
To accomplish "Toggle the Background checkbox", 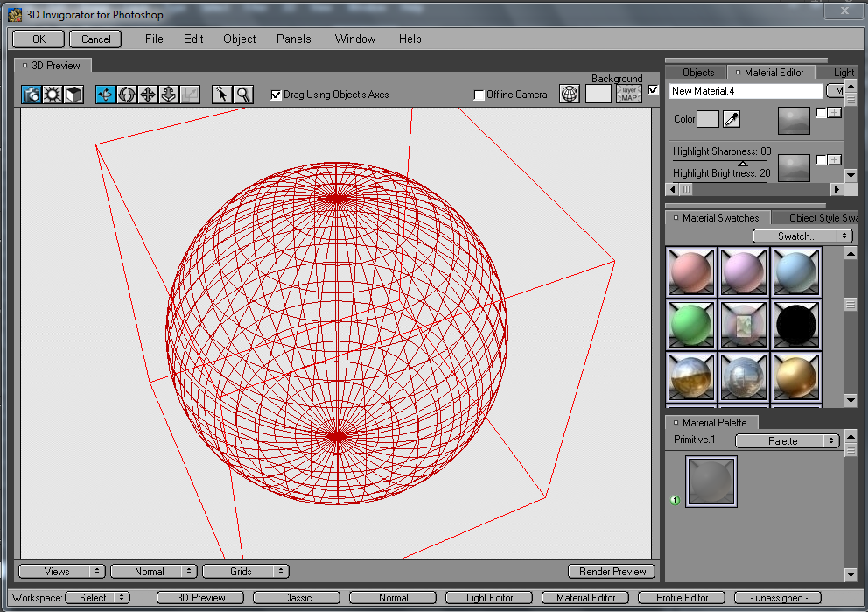I will tap(653, 89).
